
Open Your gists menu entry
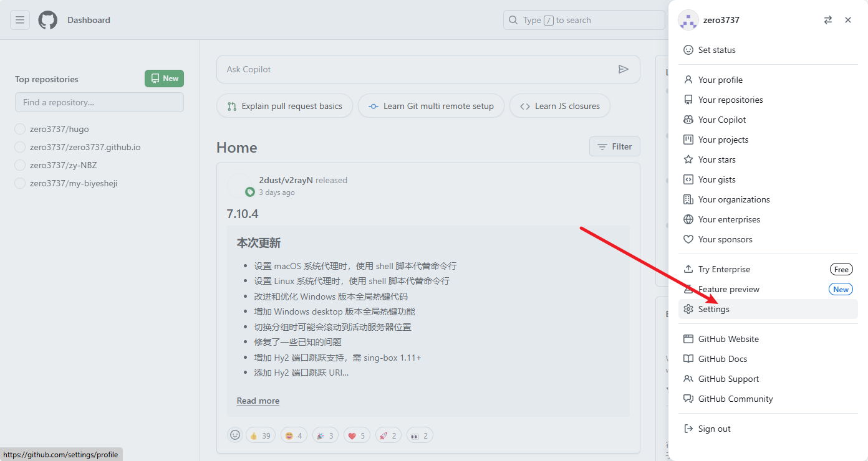(768, 179)
